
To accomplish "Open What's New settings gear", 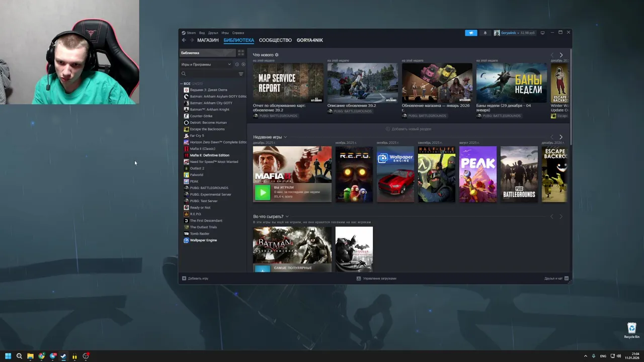I will point(277,55).
